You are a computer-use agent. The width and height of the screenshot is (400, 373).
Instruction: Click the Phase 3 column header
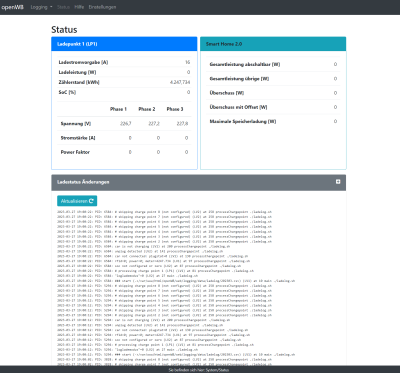pos(175,109)
